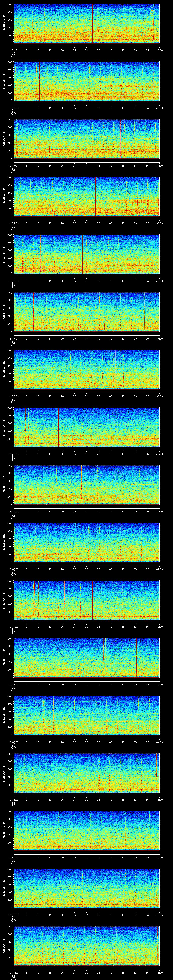Click the 16:32:00 start time label

pyautogui.click(x=13, y=108)
